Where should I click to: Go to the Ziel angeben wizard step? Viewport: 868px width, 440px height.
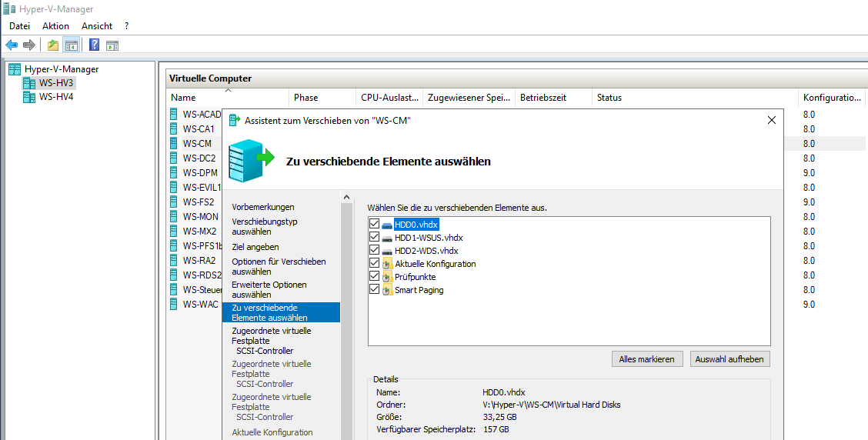(255, 247)
